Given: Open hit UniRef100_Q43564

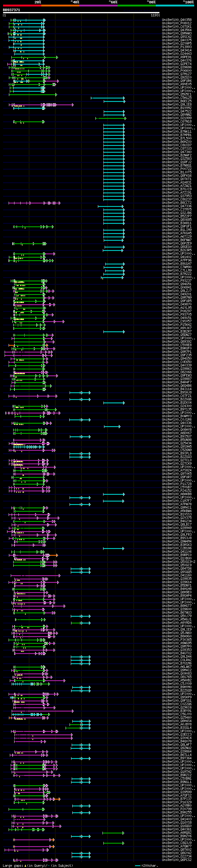Looking at the screenshot, I should click(177, 30).
